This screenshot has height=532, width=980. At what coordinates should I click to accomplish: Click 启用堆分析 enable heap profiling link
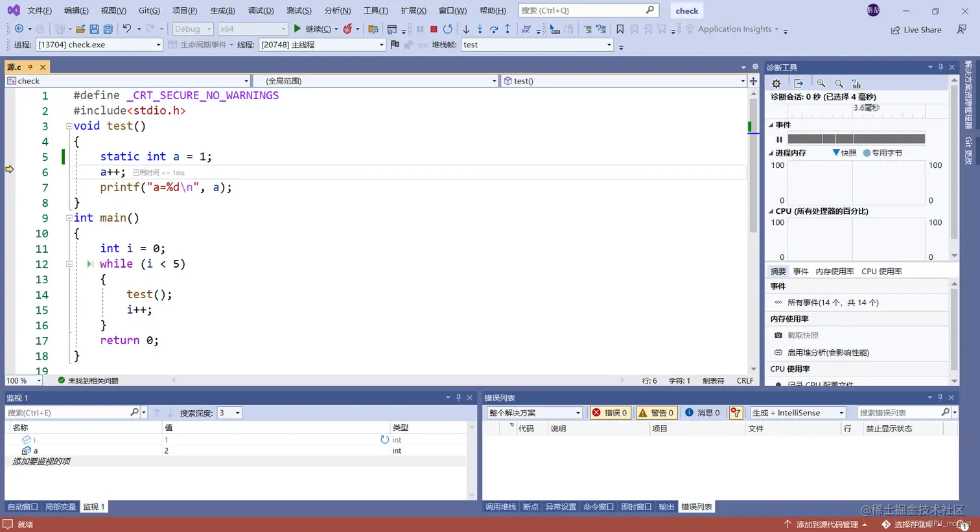(828, 353)
